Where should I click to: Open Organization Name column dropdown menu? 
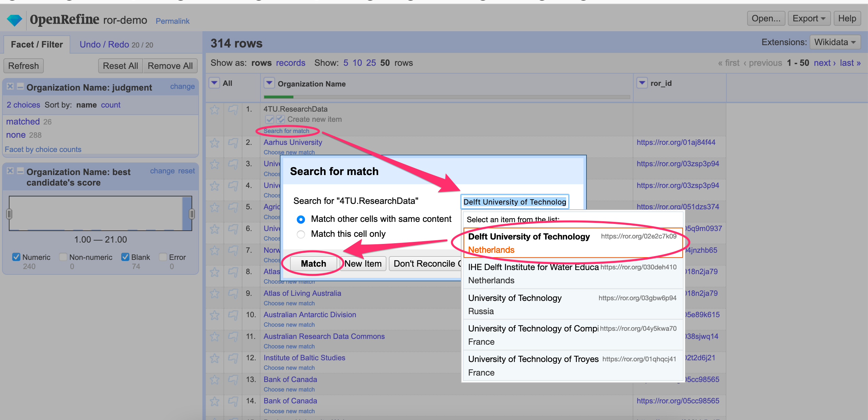tap(269, 83)
